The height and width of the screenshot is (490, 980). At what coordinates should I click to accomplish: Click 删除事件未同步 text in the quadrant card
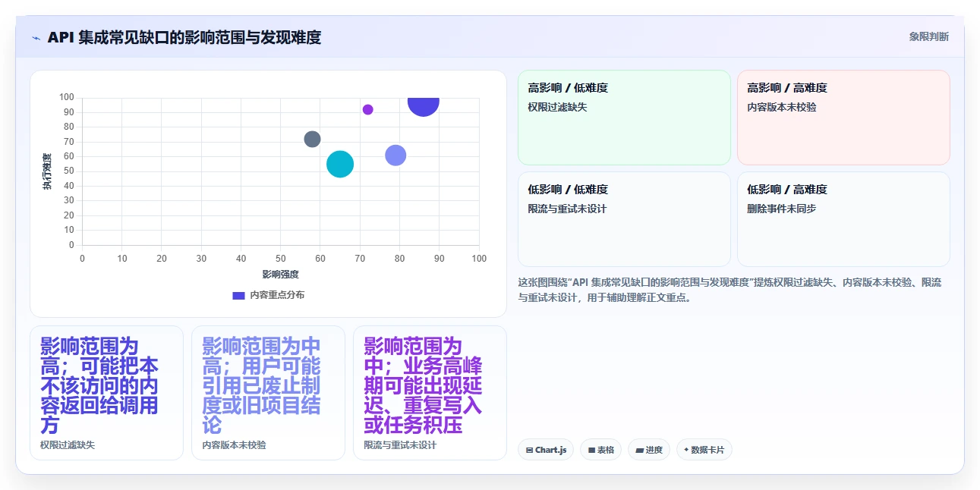[x=782, y=209]
